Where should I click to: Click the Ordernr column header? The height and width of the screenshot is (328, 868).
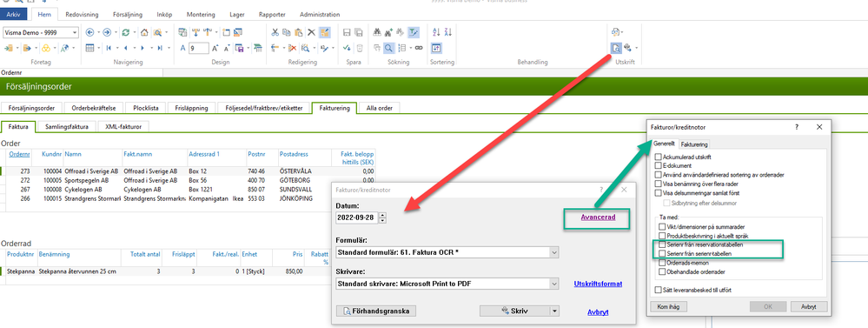click(x=20, y=154)
